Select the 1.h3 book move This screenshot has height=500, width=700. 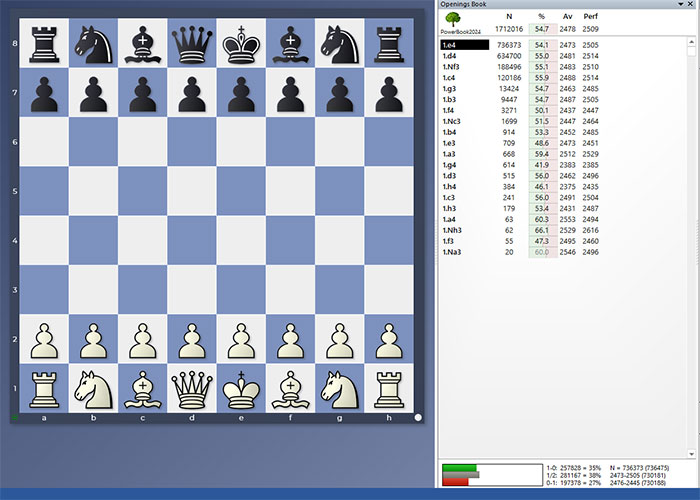(449, 208)
